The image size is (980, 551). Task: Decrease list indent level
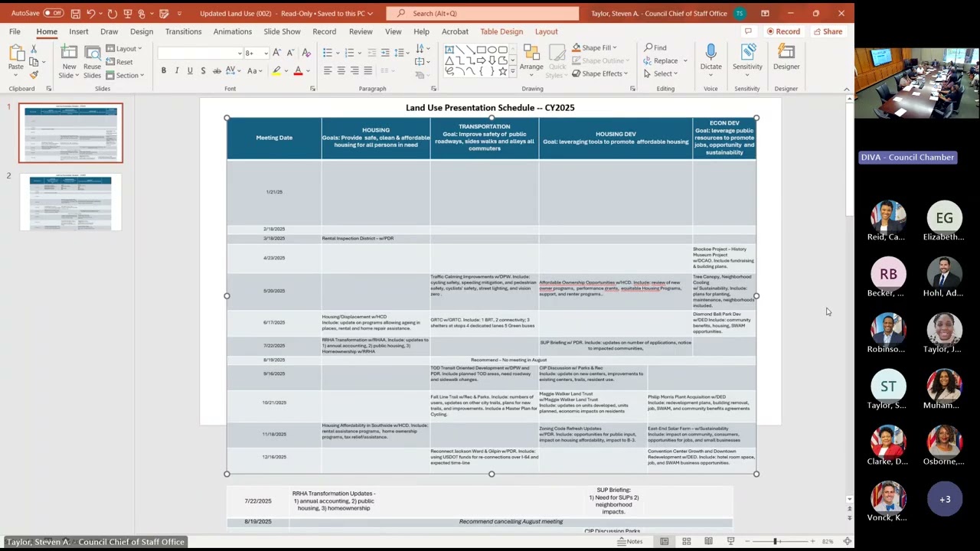click(372, 53)
